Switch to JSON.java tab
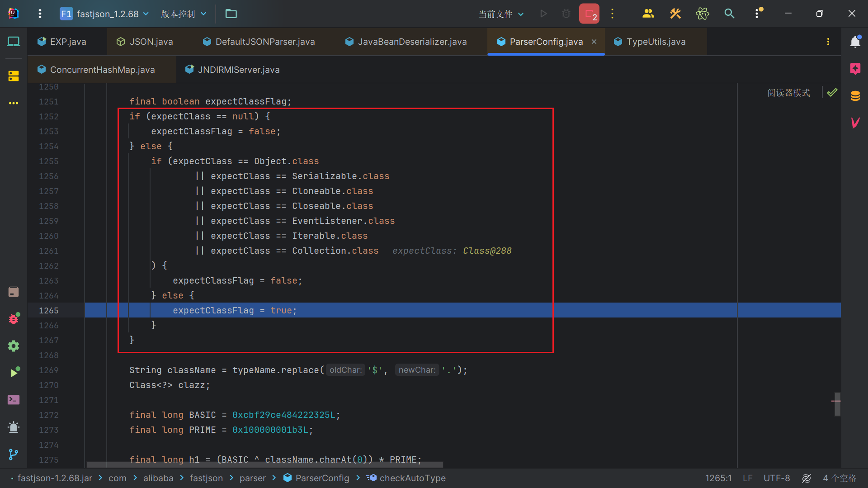This screenshot has width=868, height=488. tap(145, 42)
